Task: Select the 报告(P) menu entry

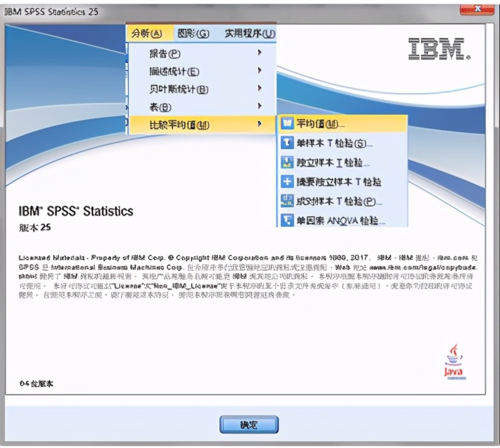Action: pyautogui.click(x=202, y=53)
